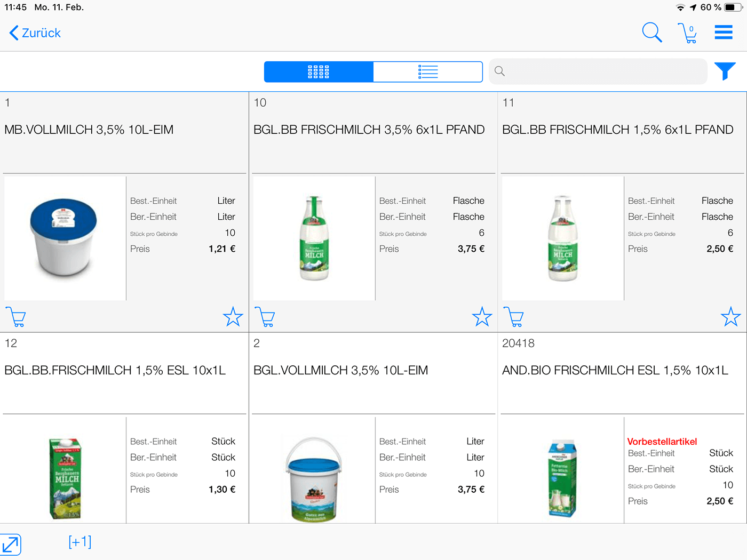The image size is (747, 560).
Task: Click price 1,30 € of BGL.BB.FRISCHMILCH ESL
Action: (222, 489)
